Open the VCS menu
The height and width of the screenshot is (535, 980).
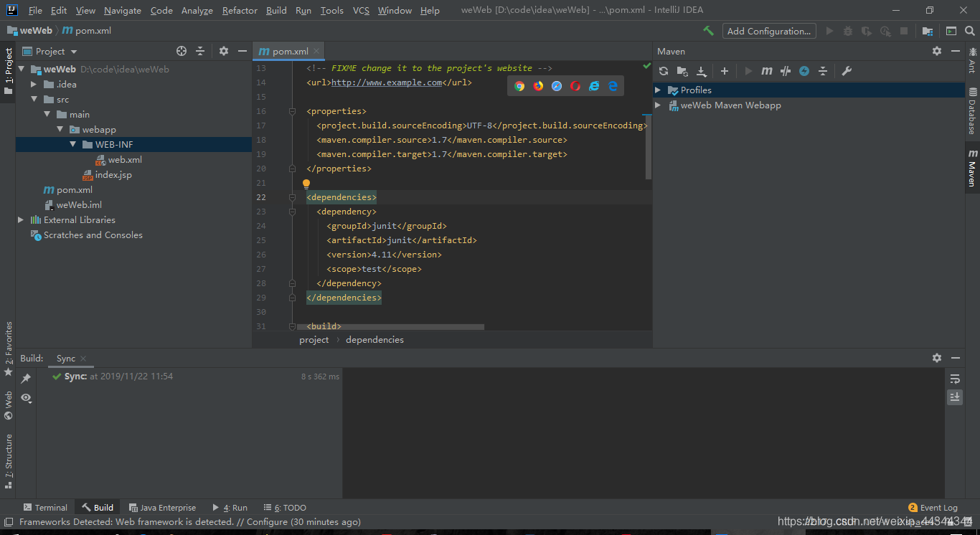(361, 10)
